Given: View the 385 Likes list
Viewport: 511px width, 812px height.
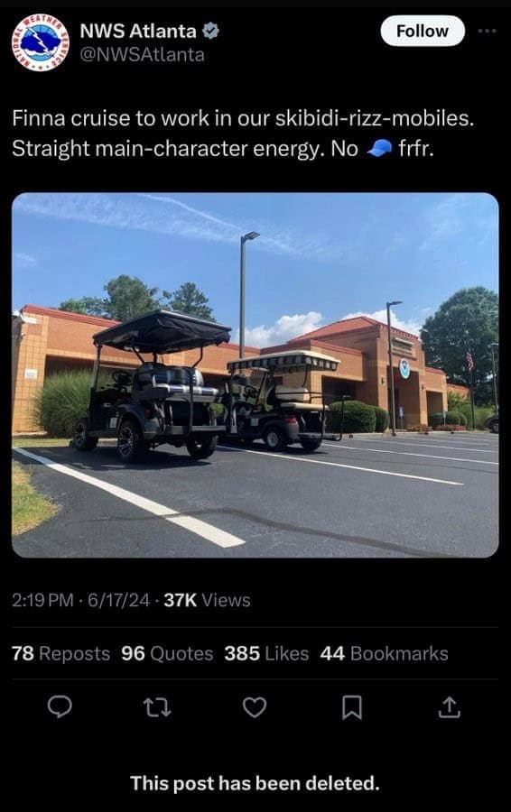Looking at the screenshot, I should (266, 653).
